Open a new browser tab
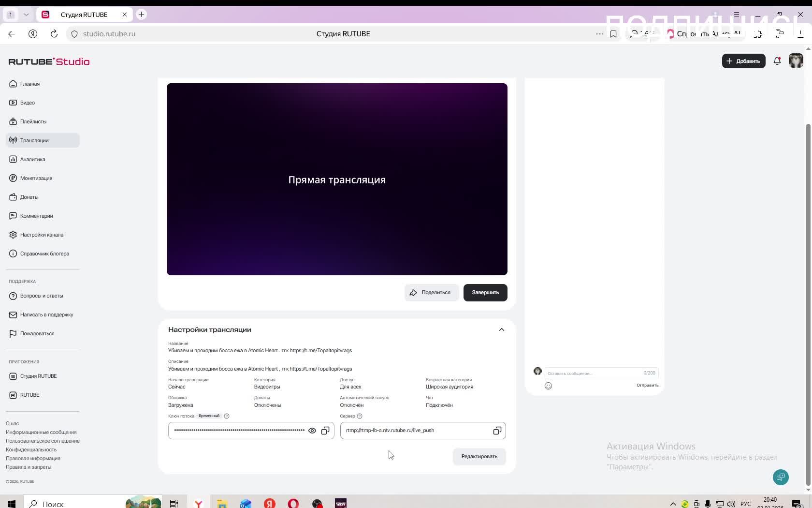This screenshot has width=812, height=508. click(x=141, y=15)
